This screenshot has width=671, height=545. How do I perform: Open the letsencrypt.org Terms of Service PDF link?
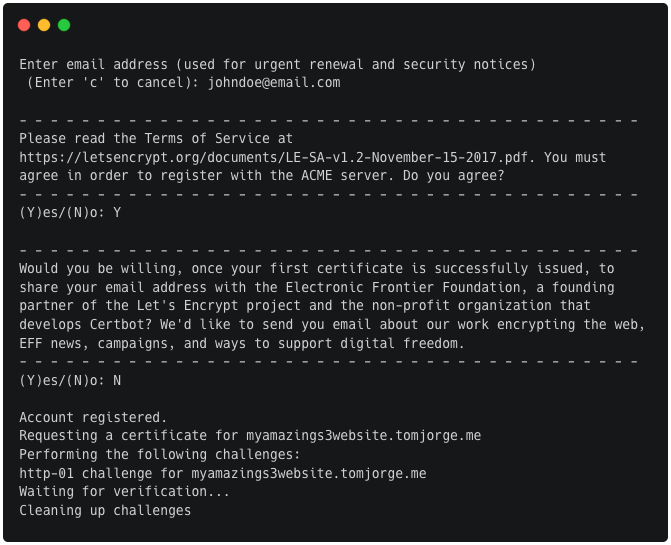pos(273,157)
